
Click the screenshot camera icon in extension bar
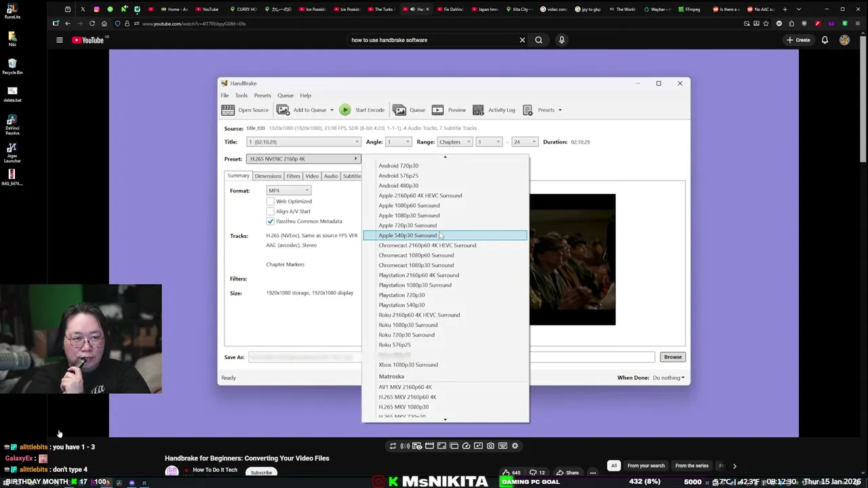pyautogui.click(x=490, y=445)
